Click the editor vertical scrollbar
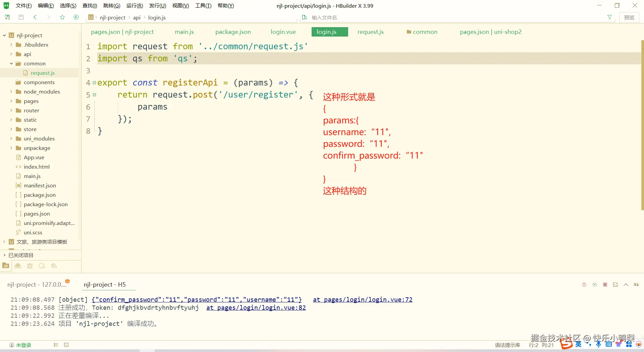 click(x=642, y=125)
